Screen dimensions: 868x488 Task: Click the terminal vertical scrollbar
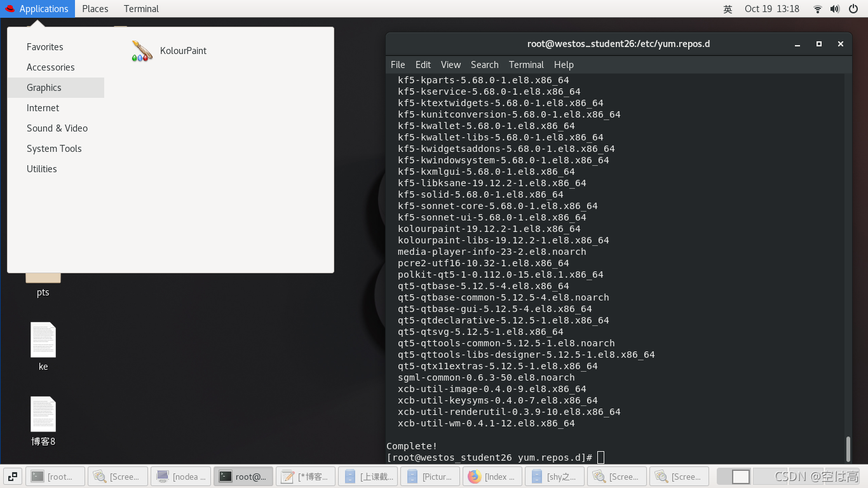coord(848,449)
